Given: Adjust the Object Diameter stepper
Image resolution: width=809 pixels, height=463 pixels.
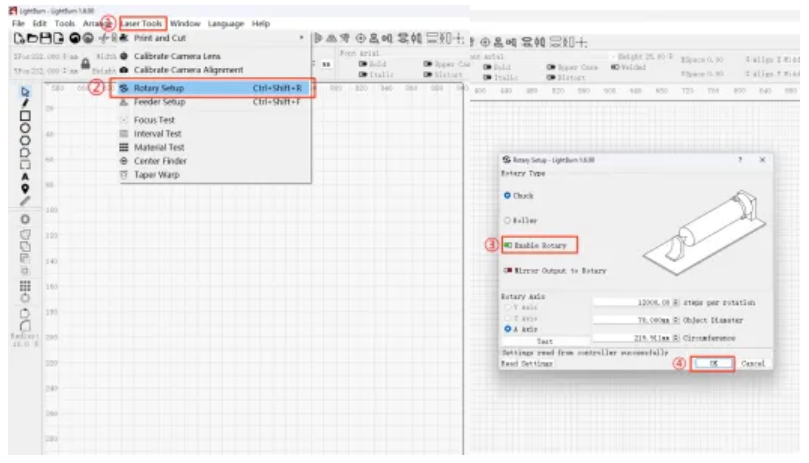Looking at the screenshot, I should 676,320.
